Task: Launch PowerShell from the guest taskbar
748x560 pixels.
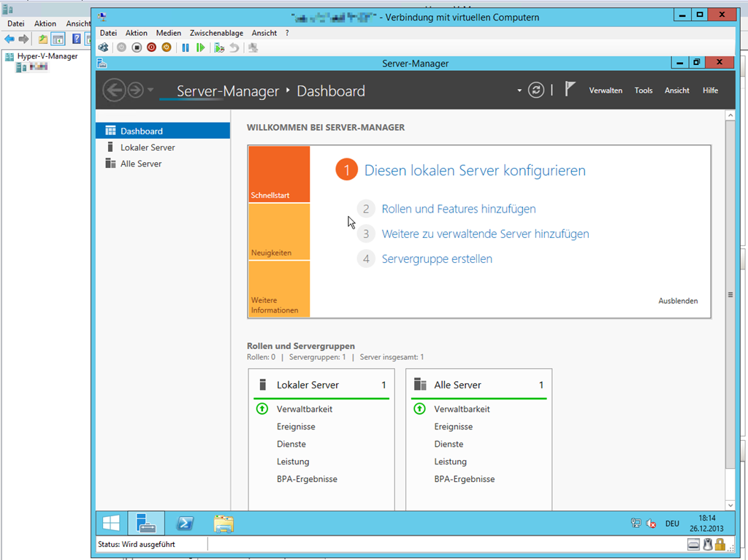Action: pyautogui.click(x=186, y=523)
